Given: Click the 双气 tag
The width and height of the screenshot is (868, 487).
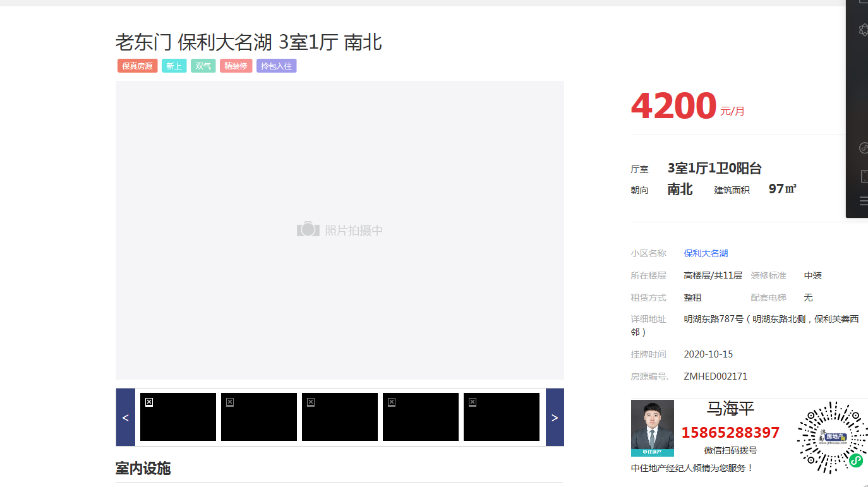Looking at the screenshot, I should pyautogui.click(x=203, y=66).
